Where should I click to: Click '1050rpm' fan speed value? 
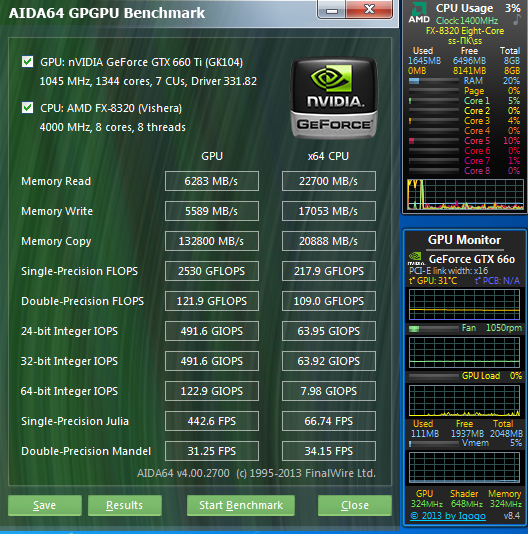[503, 328]
